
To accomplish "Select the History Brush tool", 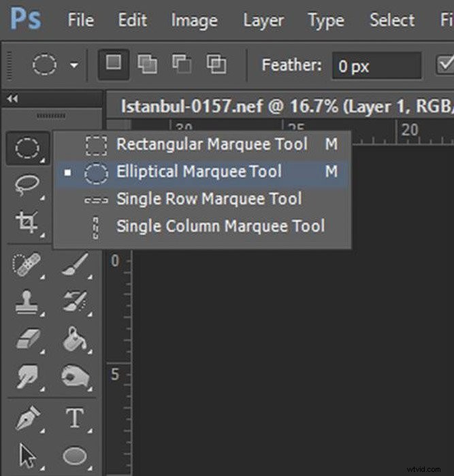I will 76,302.
